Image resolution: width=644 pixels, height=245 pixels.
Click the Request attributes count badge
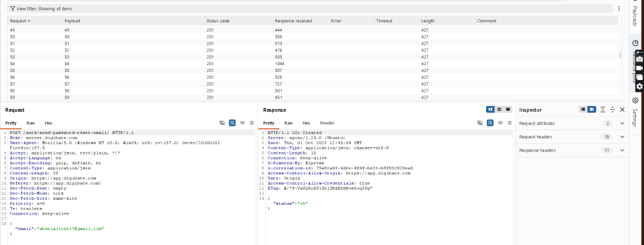[x=607, y=123]
